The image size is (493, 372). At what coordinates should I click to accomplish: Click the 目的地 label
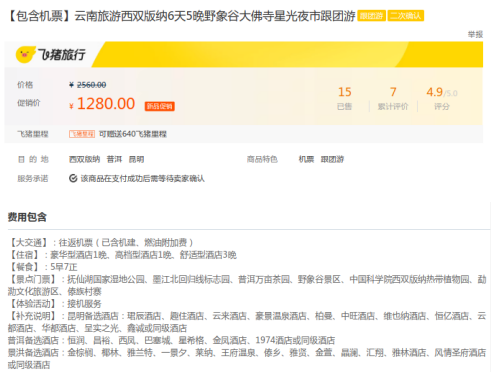tap(33, 159)
